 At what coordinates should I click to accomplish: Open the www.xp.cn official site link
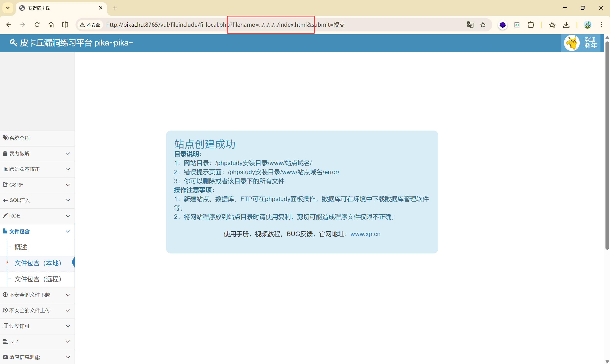pos(365,234)
